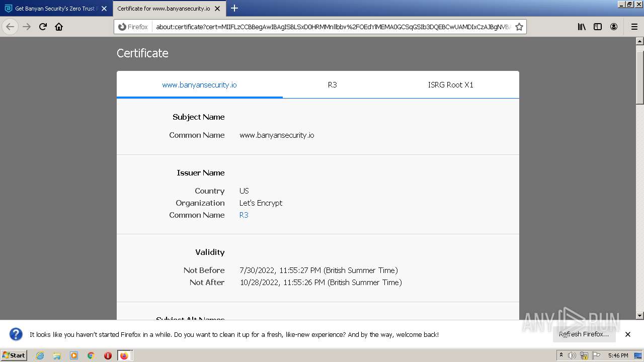Click the Subject Name section heading

click(x=199, y=117)
